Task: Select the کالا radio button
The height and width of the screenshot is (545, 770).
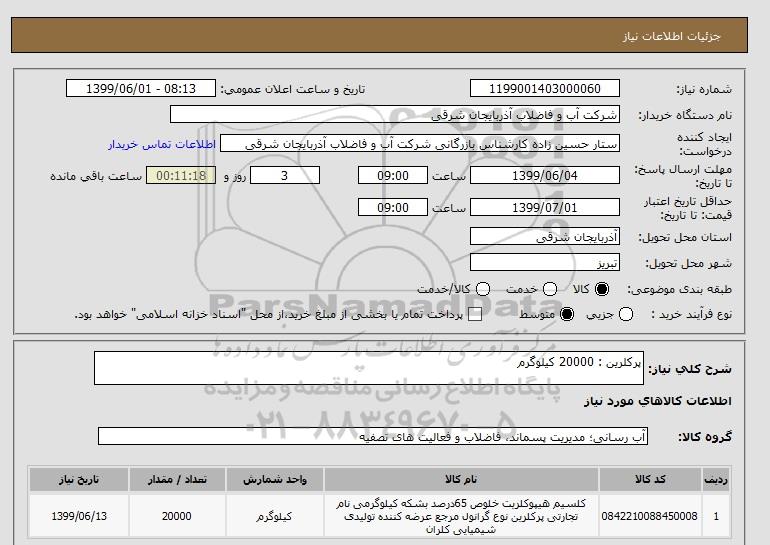Action: click(602, 289)
